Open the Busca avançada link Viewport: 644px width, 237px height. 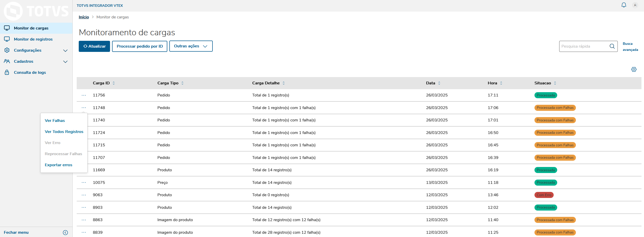(630, 47)
